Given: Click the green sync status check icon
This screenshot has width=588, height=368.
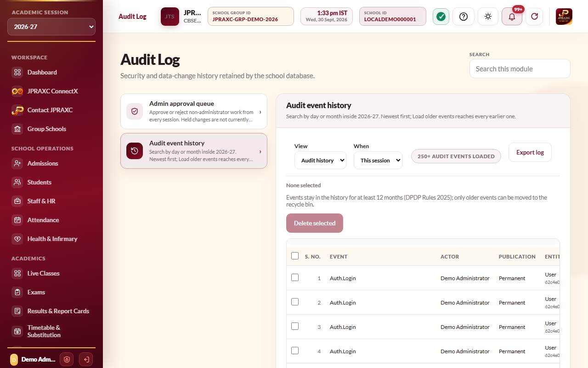Looking at the screenshot, I should [x=441, y=17].
